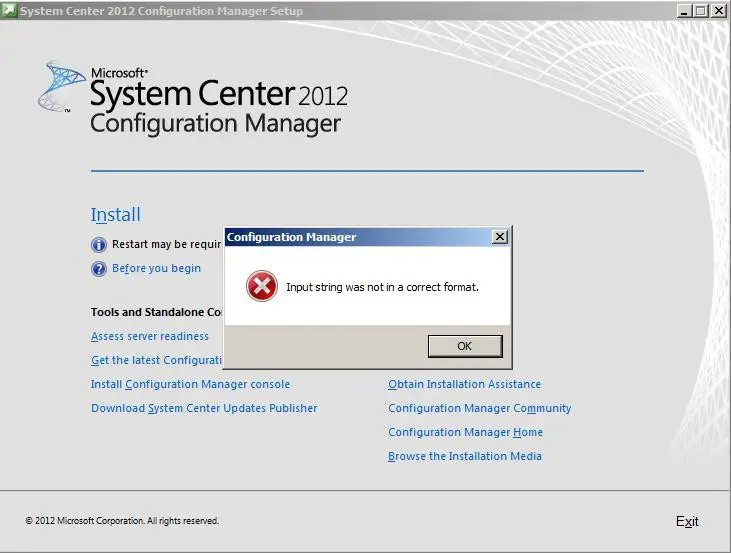Viewport: 731px width, 553px height.
Task: Open Assess server readiness
Action: tap(150, 336)
